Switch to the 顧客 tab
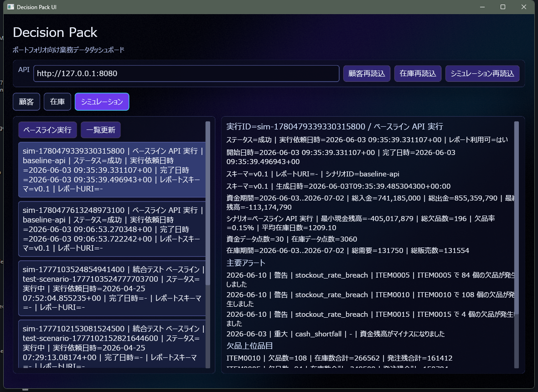This screenshot has width=538, height=392. (x=26, y=102)
